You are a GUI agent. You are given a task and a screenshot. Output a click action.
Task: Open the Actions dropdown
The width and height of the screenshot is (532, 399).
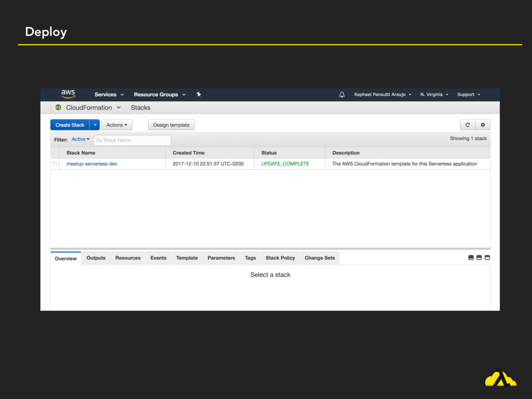pos(117,125)
